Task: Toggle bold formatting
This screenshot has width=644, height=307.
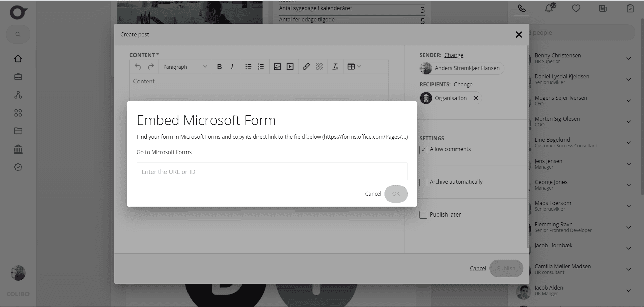Action: pos(219,67)
